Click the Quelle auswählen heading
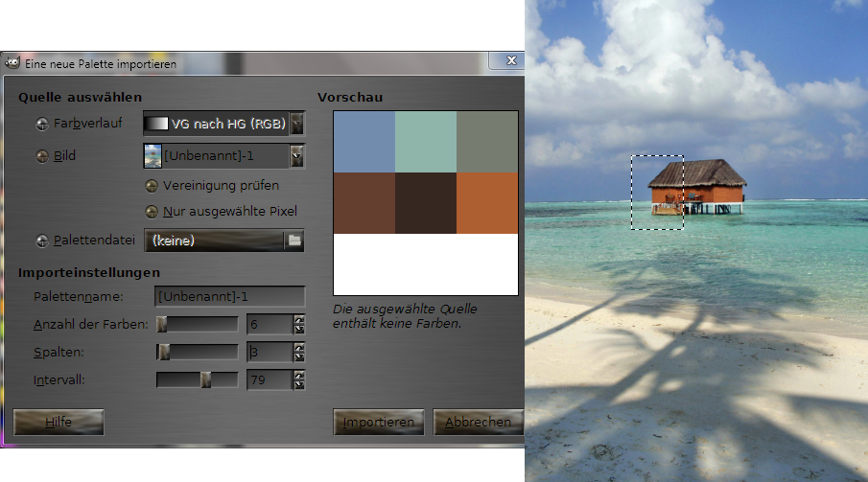The width and height of the screenshot is (868, 482). tap(81, 98)
